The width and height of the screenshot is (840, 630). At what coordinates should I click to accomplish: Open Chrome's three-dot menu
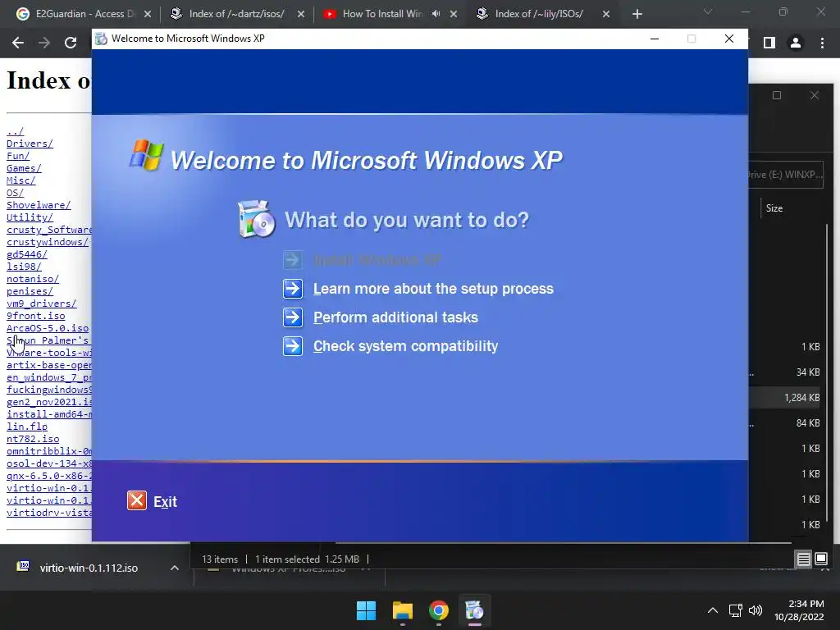[822, 43]
